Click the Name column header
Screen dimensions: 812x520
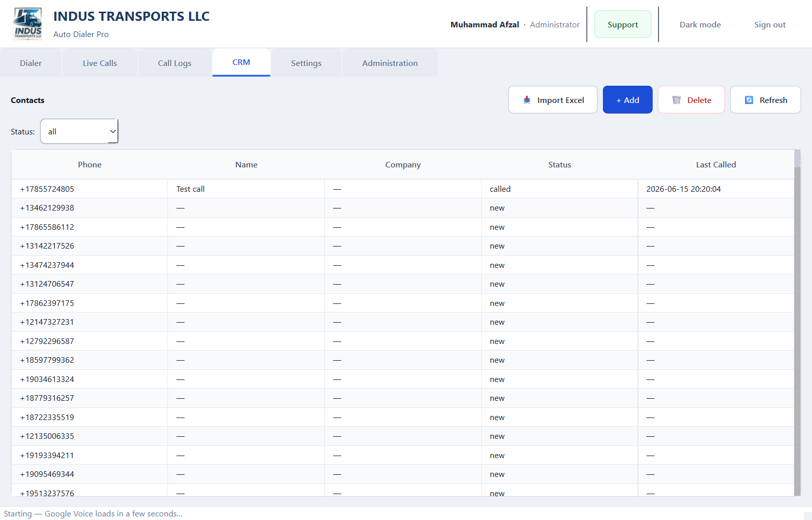246,164
